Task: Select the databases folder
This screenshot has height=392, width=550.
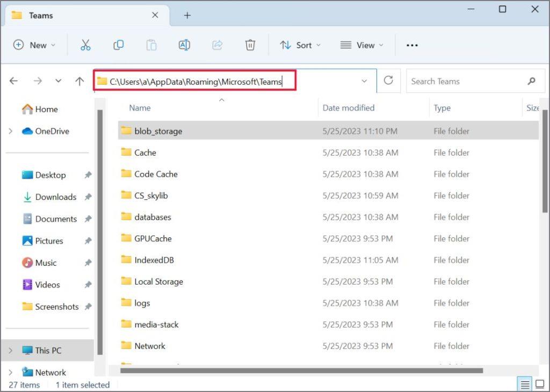Action: 328,217
